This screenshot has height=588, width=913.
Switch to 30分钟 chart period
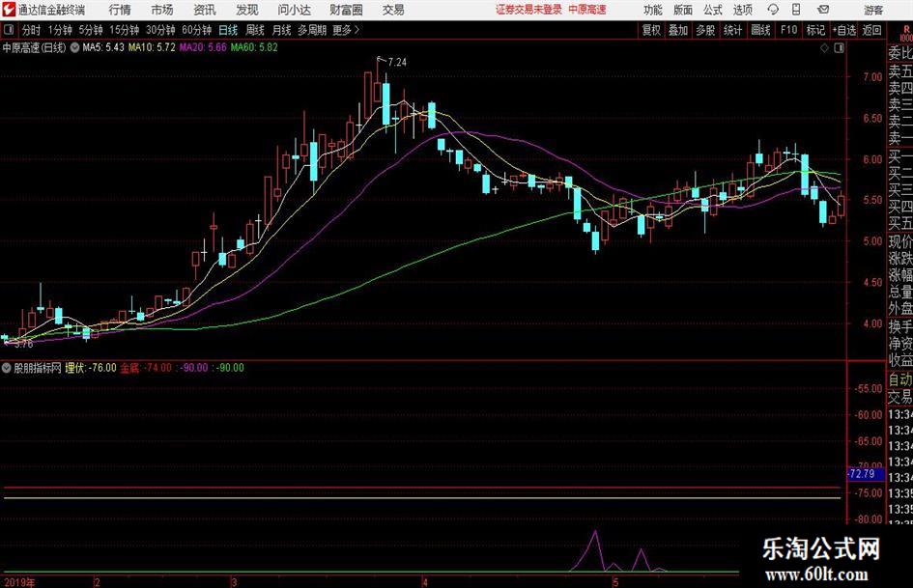tap(160, 30)
